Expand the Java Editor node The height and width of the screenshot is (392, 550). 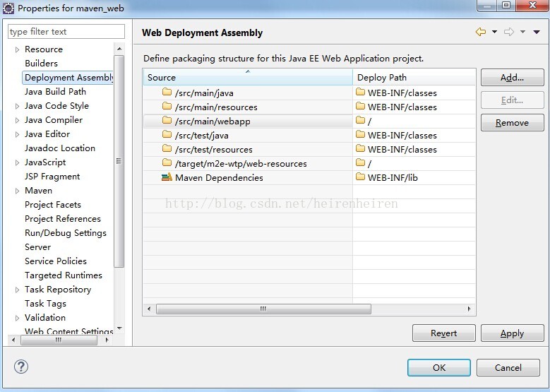pos(17,134)
